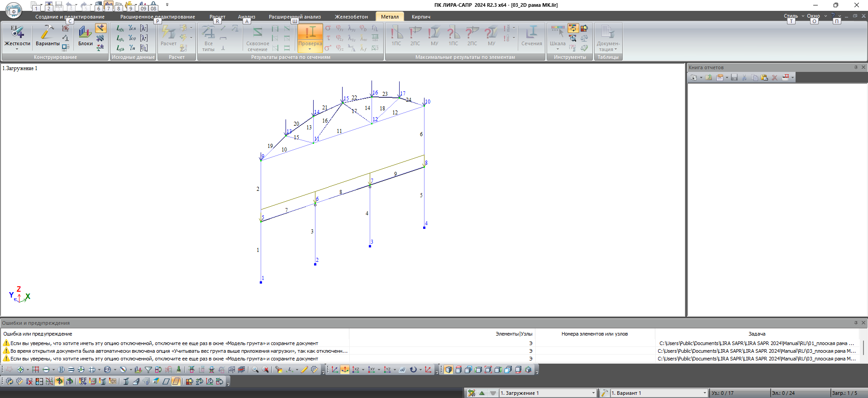
Task: Open the Кирпич ribbon tab
Action: [421, 17]
